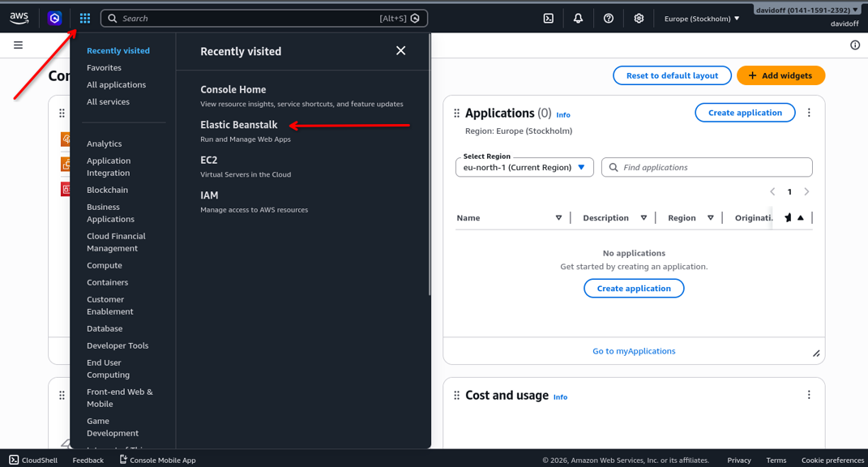Click the pinned favorite service icon beside the AWS logo
Viewport: 868px width, 467px height.
(53, 17)
